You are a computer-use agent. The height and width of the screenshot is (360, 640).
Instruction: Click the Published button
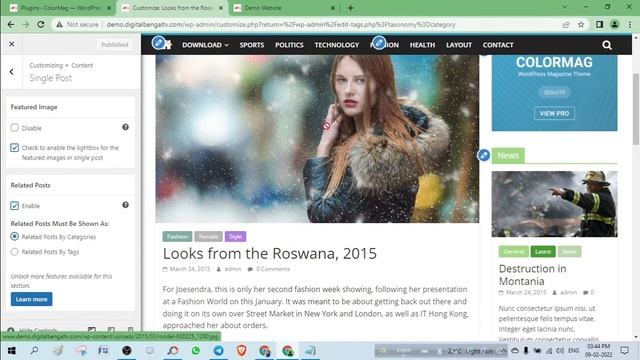pos(115,44)
